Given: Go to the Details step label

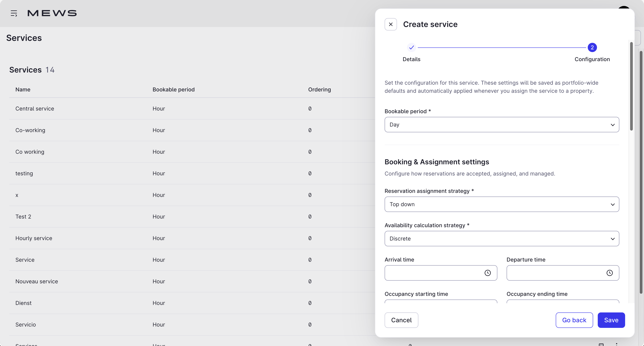Looking at the screenshot, I should click(411, 59).
